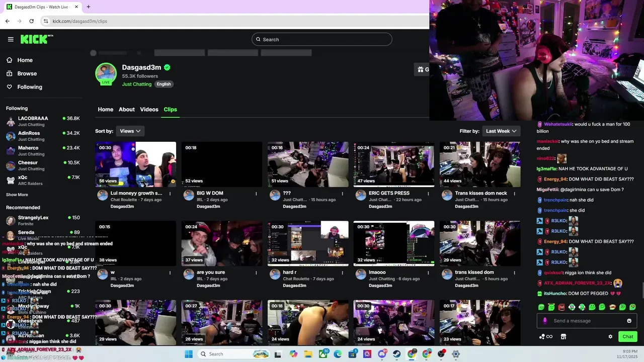Open a new browser tab
This screenshot has width=644, height=362.
click(89, 7)
